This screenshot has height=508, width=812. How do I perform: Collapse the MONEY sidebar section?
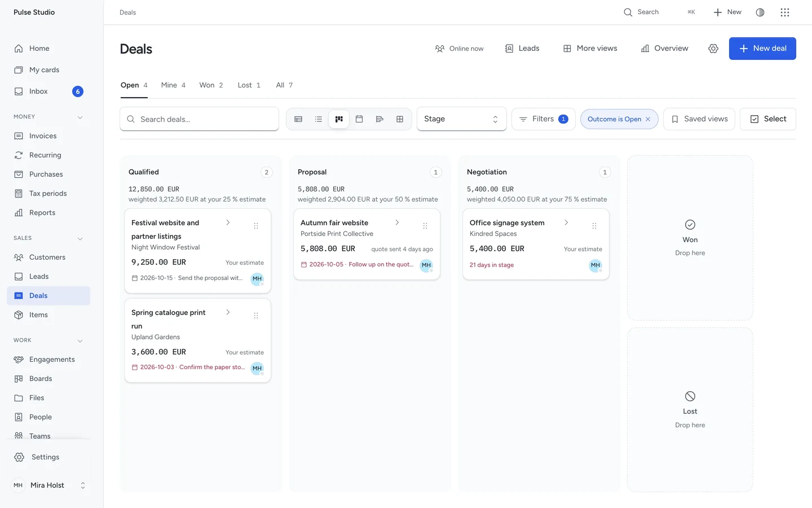pyautogui.click(x=80, y=117)
